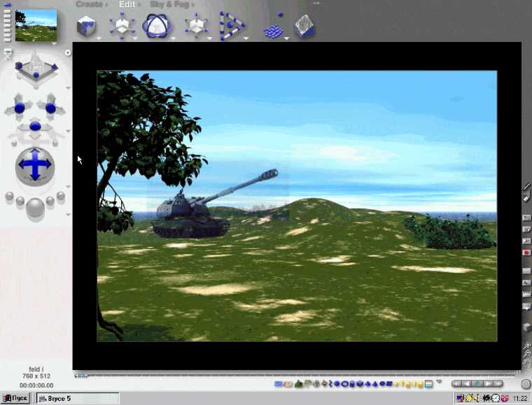This screenshot has height=405, width=532.
Task: Click the Zoom Out magnifier icon
Action: pyautogui.click(x=526, y=354)
